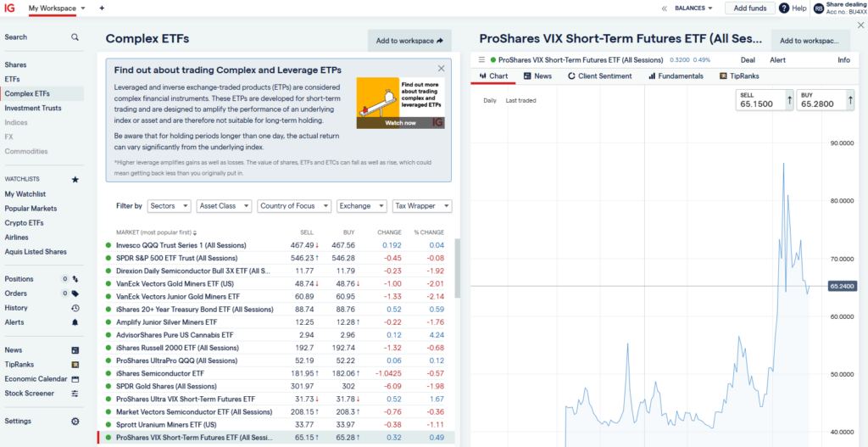Switch to the News tab

coord(538,75)
